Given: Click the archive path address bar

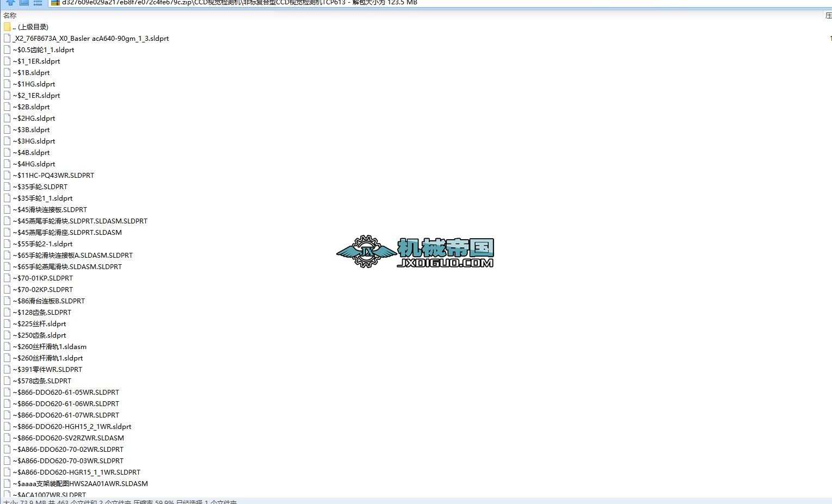Looking at the screenshot, I should coord(440,3).
